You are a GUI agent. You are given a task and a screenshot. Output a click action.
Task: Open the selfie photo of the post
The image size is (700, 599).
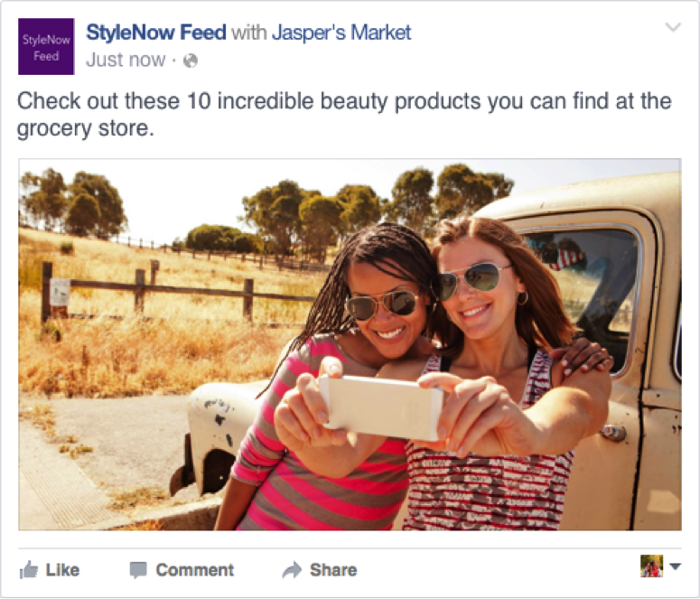pyautogui.click(x=350, y=344)
